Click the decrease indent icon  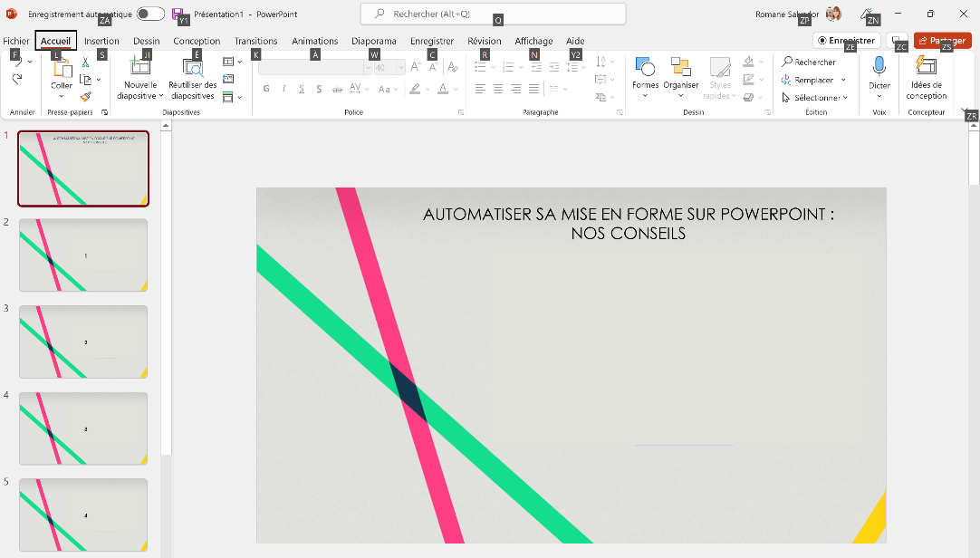tap(536, 67)
